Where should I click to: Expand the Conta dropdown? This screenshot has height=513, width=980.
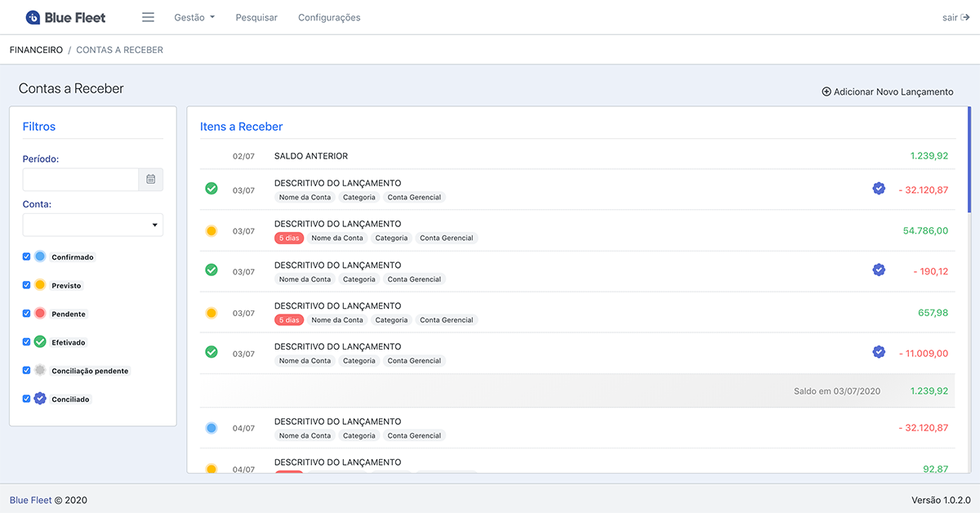click(93, 225)
